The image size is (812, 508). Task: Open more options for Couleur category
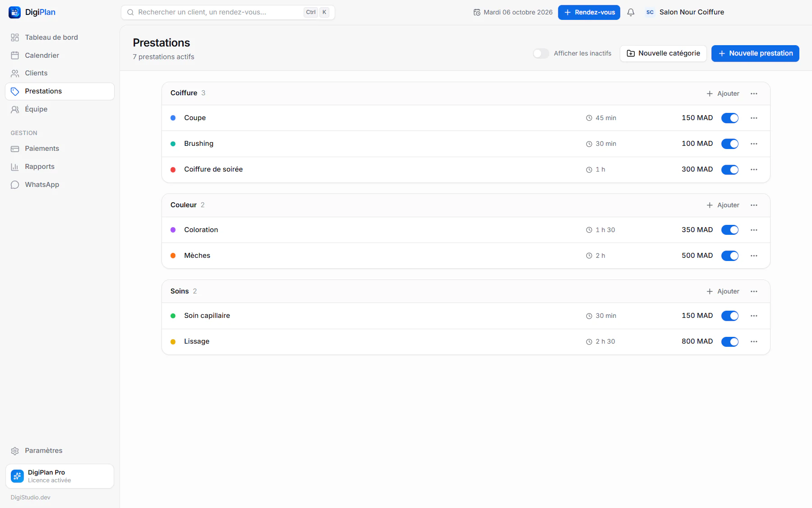[x=754, y=205]
